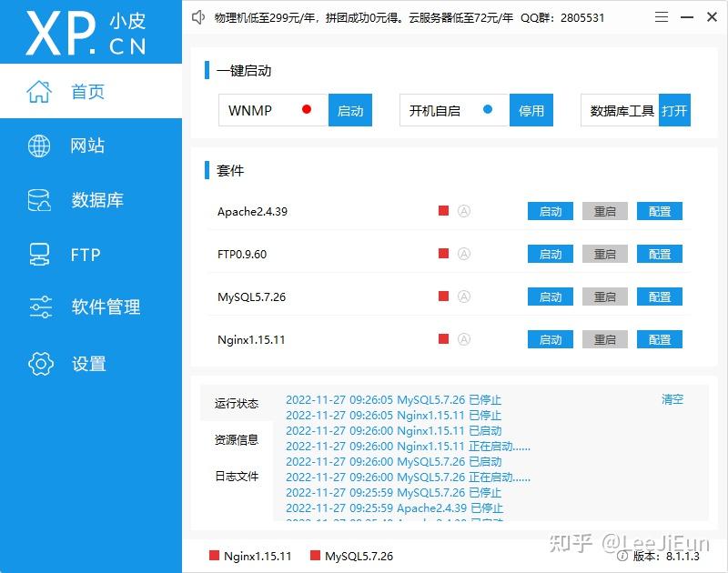Viewport: 728px width, 573px height.
Task: Click the sliders icon for 软件管理
Action: (40, 307)
